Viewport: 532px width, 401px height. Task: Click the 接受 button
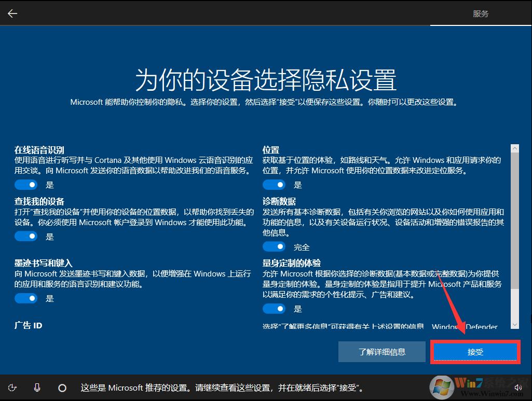(474, 351)
